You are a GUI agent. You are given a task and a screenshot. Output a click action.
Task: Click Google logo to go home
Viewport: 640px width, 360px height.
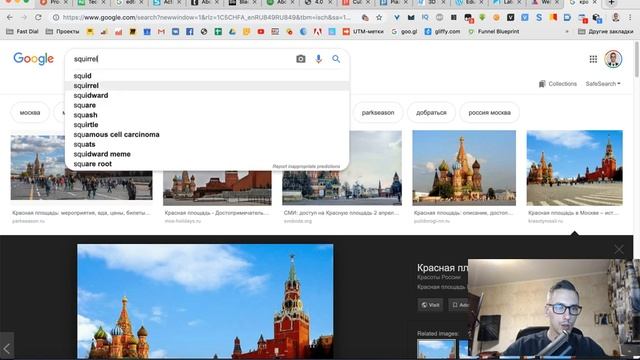pyautogui.click(x=33, y=59)
